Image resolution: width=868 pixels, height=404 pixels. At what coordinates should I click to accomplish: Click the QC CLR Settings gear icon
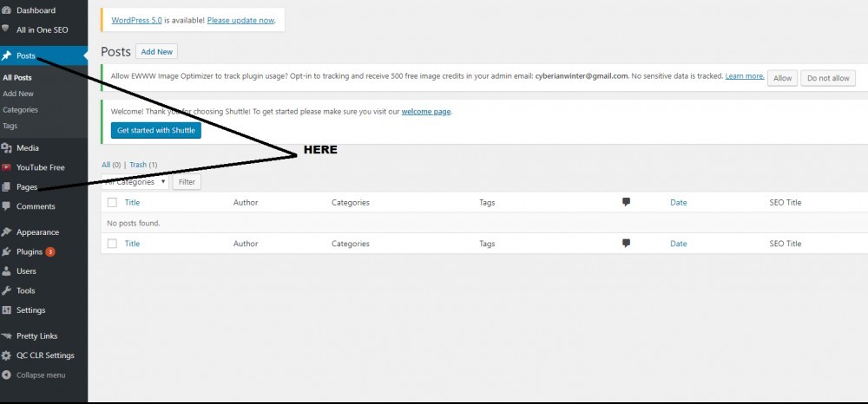tap(7, 355)
